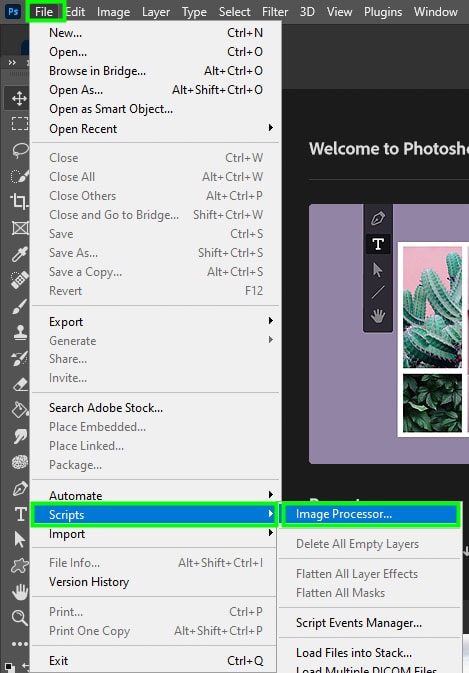Viewport: 469px width, 673px height.
Task: Select the Zoom magnifier tool
Action: [19, 618]
